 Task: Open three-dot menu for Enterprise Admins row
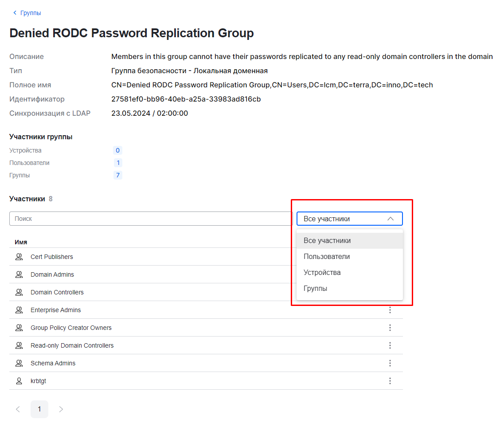tap(390, 310)
